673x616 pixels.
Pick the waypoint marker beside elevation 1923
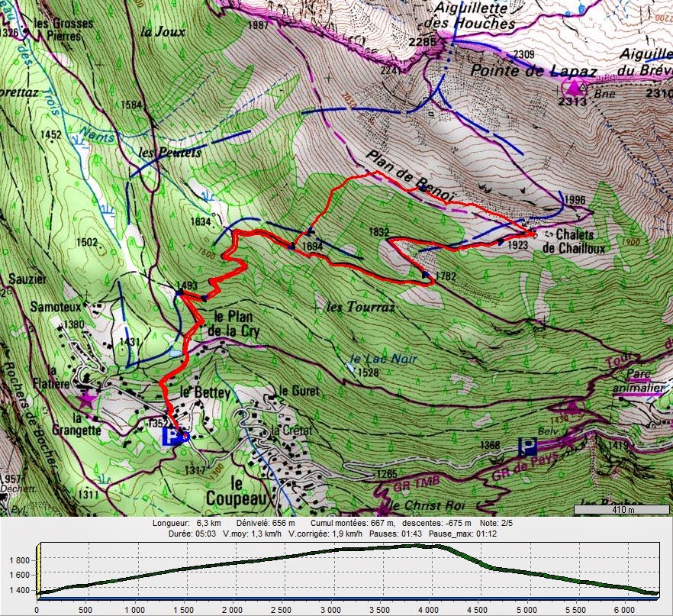click(501, 242)
